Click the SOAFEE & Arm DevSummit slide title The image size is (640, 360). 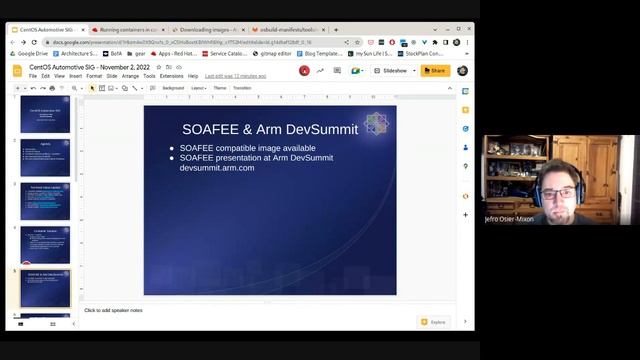coord(270,129)
